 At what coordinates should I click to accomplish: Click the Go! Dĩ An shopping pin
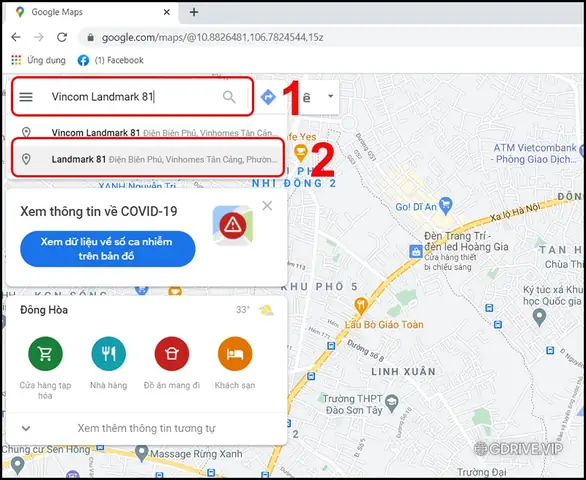446,206
